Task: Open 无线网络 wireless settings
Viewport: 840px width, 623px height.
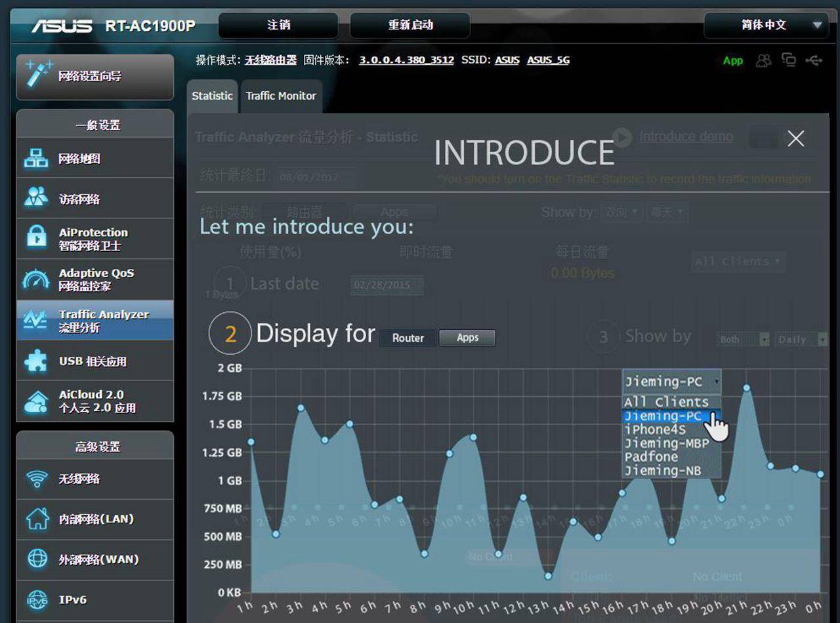Action: [95, 479]
